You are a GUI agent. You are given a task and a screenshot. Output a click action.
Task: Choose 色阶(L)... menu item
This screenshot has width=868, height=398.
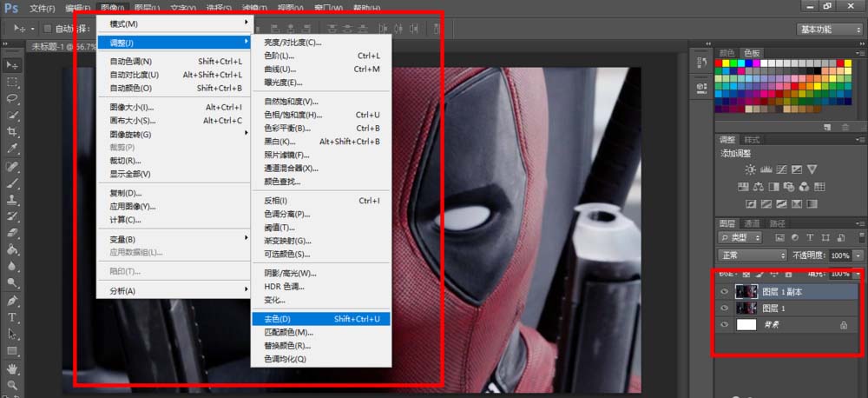321,56
